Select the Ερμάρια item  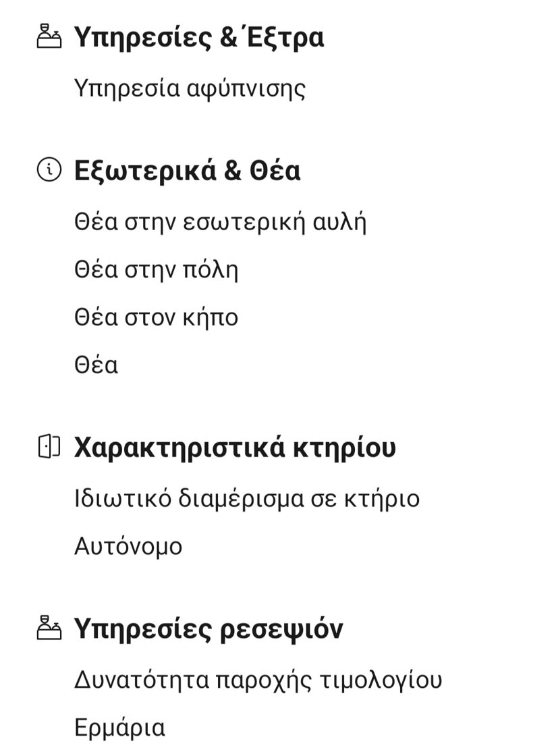coord(119,728)
